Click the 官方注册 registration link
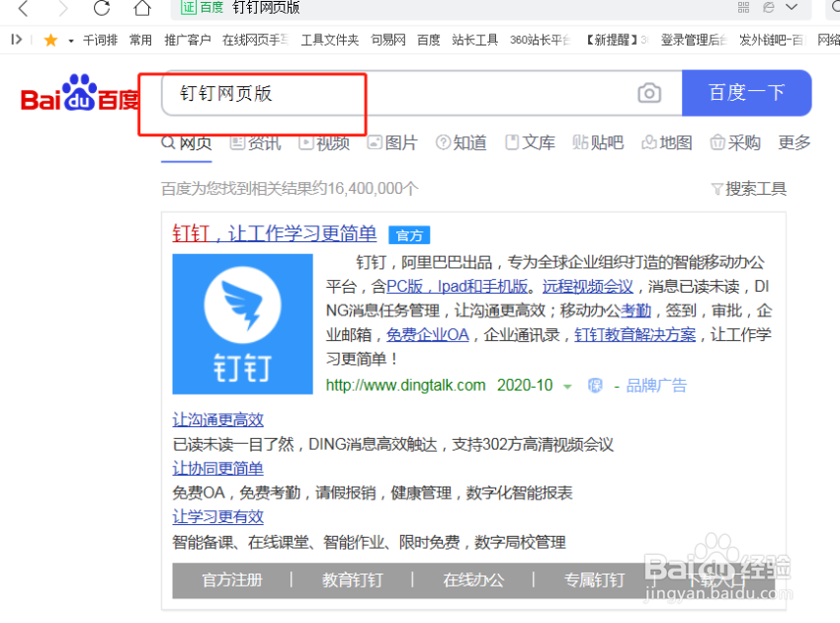840x623 pixels. 232,580
